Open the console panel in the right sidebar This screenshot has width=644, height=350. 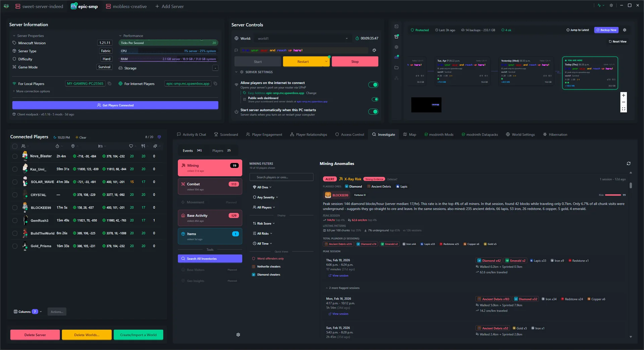396,26
